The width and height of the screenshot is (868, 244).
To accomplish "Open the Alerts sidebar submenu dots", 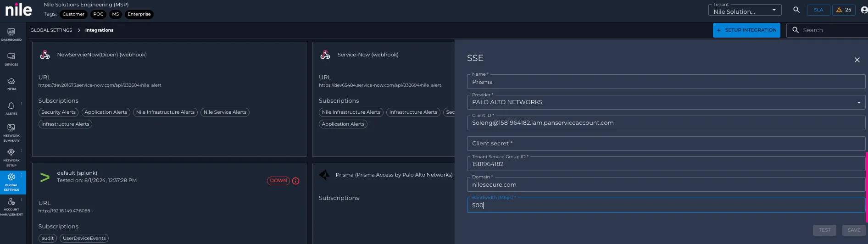I will coord(22,104).
